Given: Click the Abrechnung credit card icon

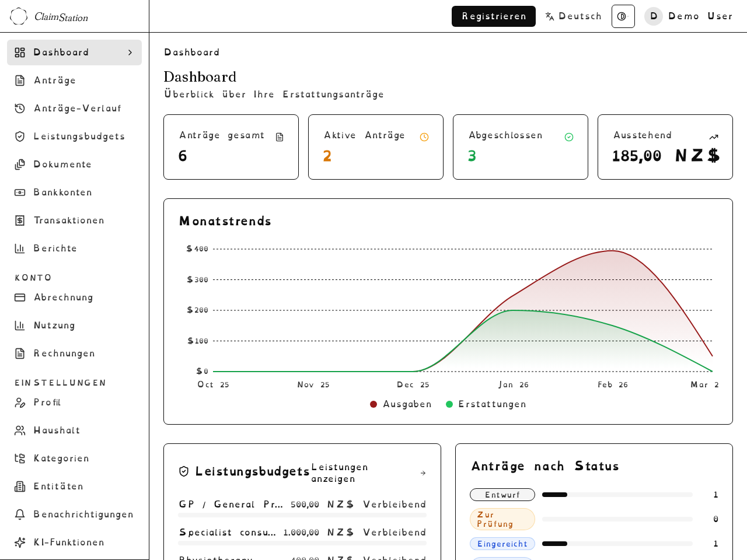Looking at the screenshot, I should (x=20, y=297).
